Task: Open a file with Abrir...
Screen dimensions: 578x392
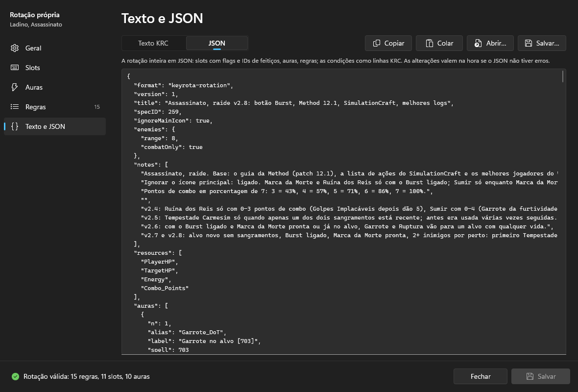Action: point(490,43)
